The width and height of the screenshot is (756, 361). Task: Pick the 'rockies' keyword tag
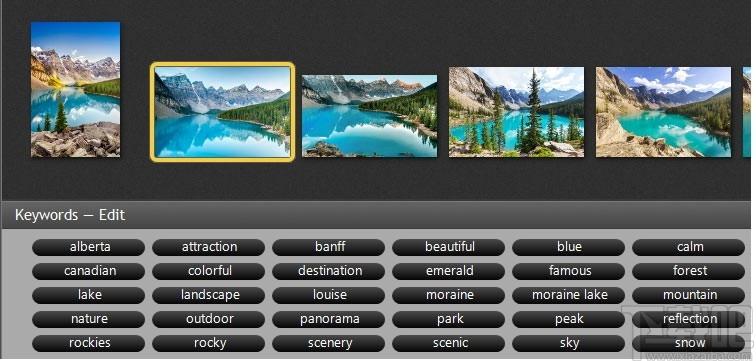pos(88,344)
